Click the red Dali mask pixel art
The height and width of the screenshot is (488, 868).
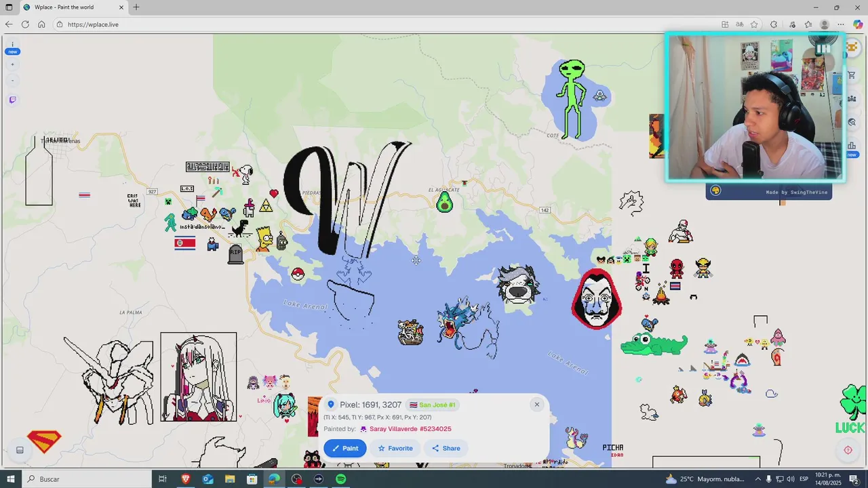[x=597, y=299]
